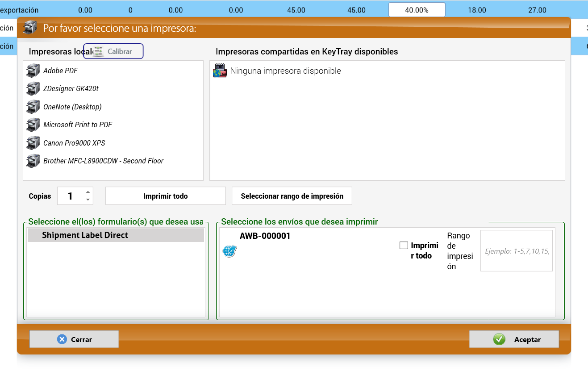Click the 'Rango de impresión' input field
This screenshot has height=371, width=588.
pos(517,250)
